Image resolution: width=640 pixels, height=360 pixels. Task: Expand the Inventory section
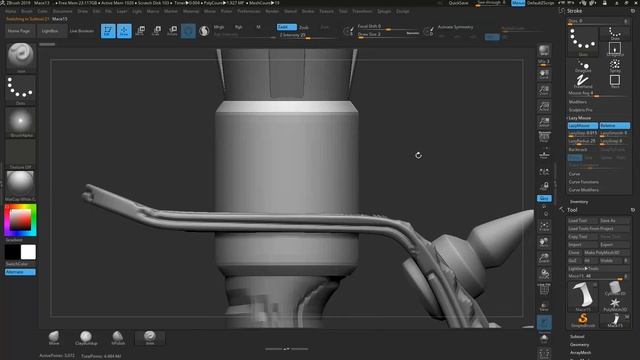[x=579, y=202]
